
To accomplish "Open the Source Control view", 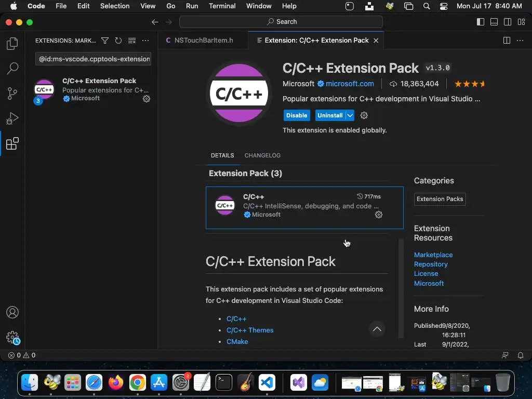I will point(12,94).
